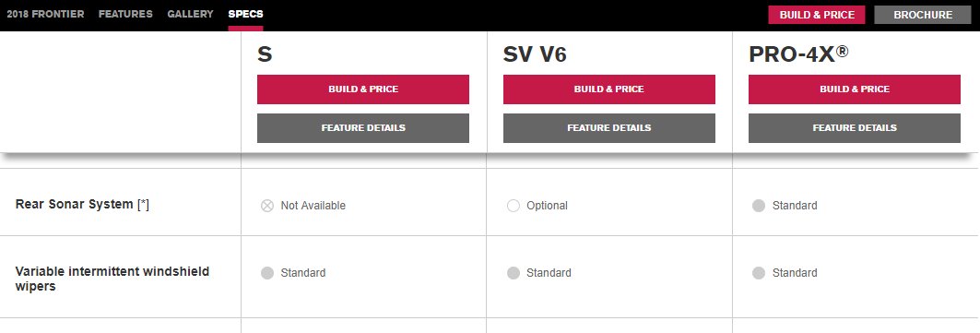
Task: Open the Gallery tab
Action: pos(190,14)
